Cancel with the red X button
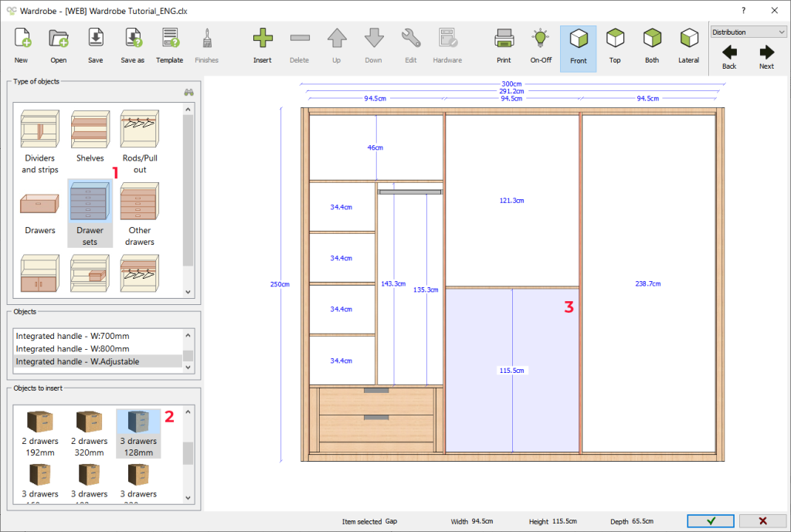791x532 pixels. 762,521
